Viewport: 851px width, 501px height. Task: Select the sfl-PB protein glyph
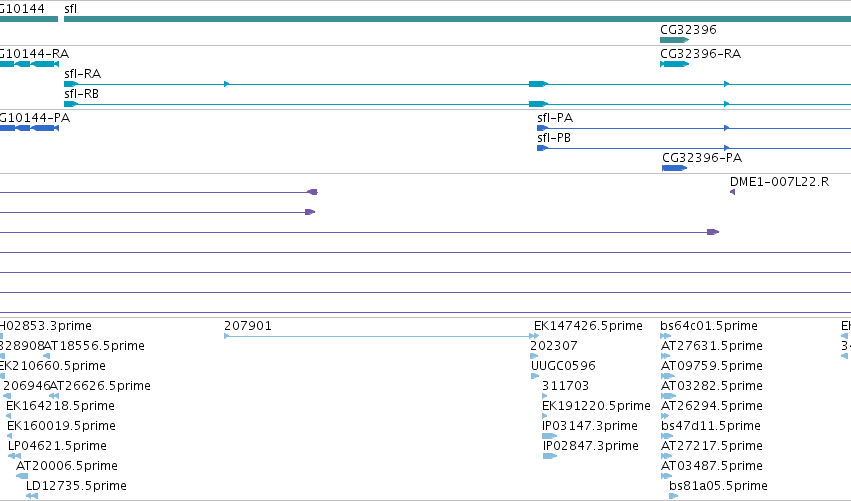[694, 148]
